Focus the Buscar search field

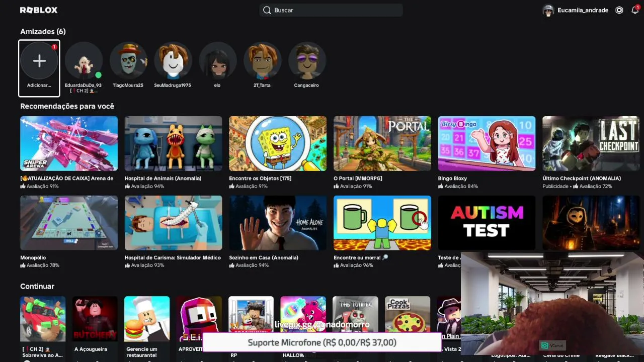point(331,10)
